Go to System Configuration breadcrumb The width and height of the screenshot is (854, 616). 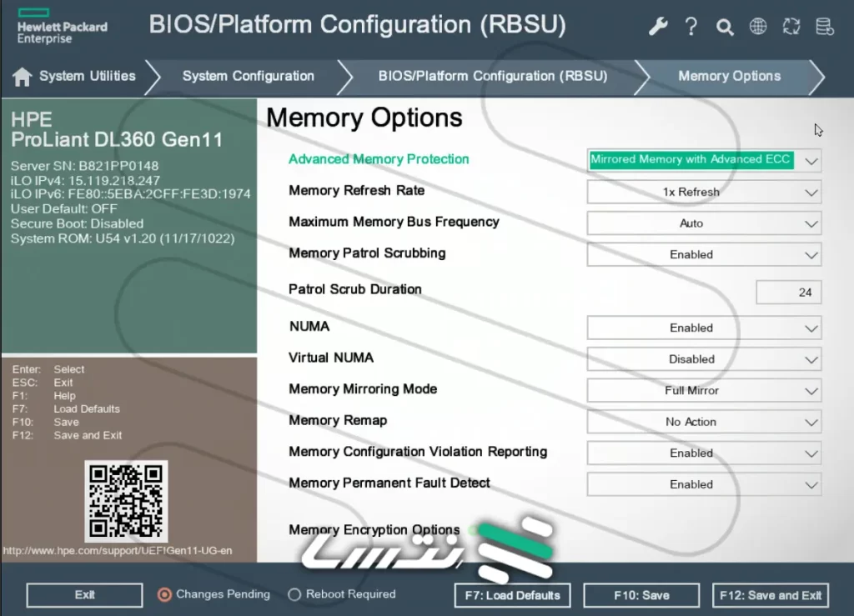click(x=248, y=76)
